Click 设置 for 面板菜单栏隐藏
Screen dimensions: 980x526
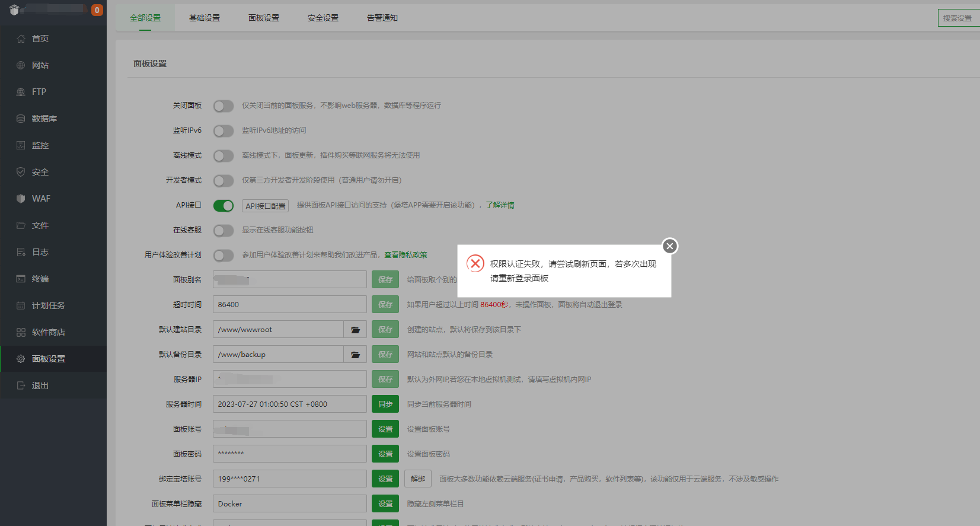[385, 503]
